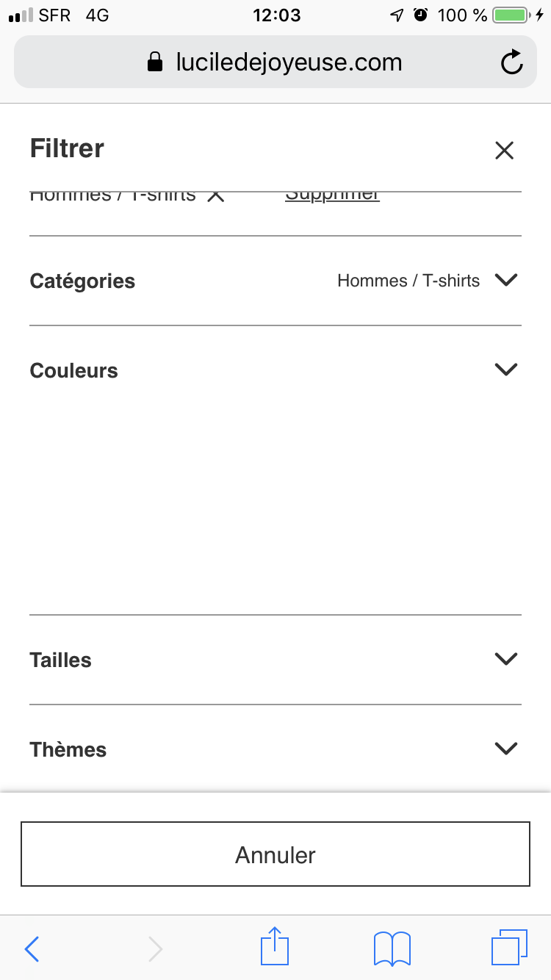Tap the Tailles section label
Viewport: 551px width, 980px height.
(x=60, y=660)
